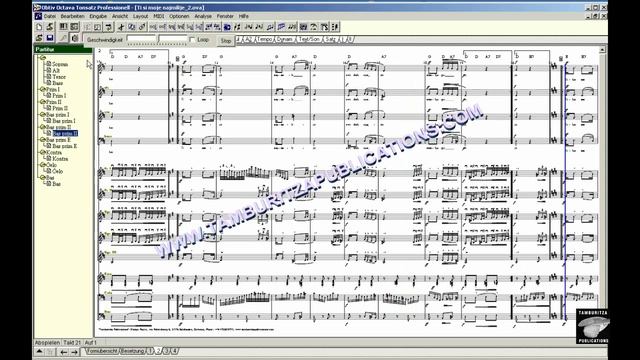
Task: Click the first Geschwindigkeit field
Action: [142, 39]
